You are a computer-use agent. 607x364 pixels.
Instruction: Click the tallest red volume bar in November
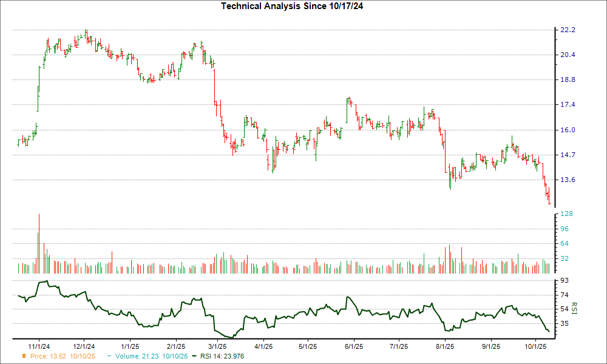[x=39, y=244]
